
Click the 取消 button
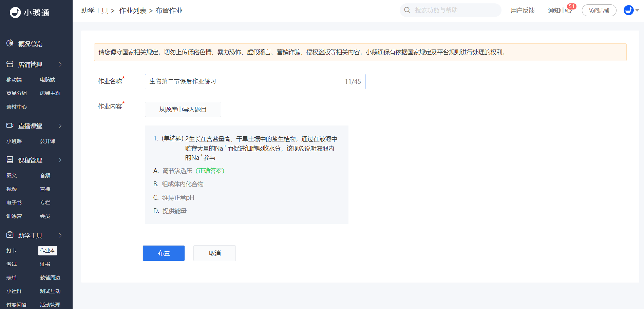click(x=214, y=253)
